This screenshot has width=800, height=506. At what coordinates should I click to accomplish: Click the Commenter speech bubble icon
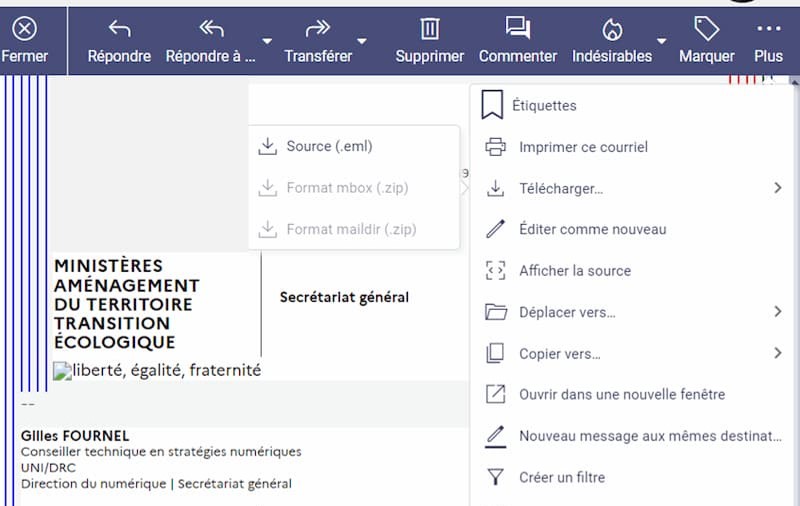coord(517,29)
